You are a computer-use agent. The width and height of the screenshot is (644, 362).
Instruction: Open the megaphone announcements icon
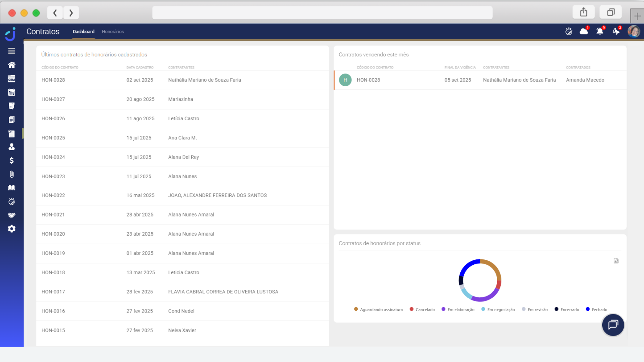616,31
